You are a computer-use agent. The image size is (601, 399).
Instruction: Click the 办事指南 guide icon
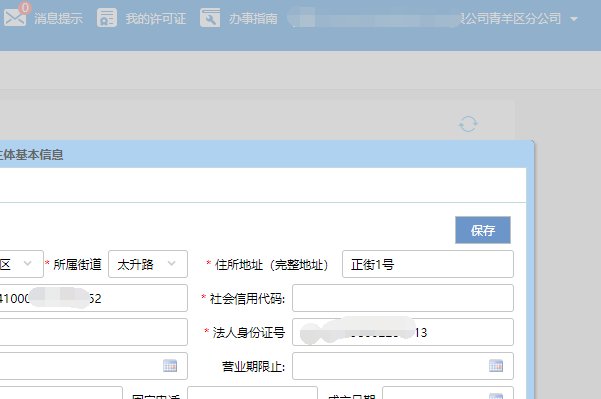tap(210, 18)
